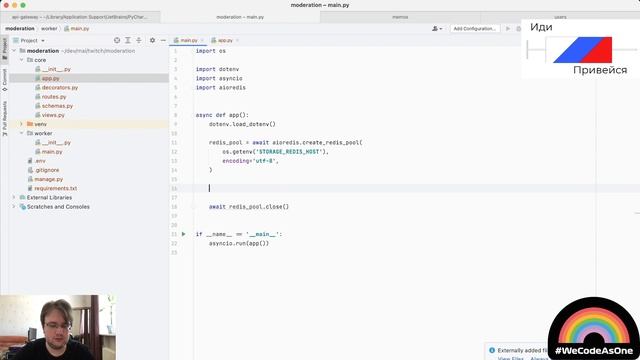Collapse the moderation root folder
This screenshot has height=360, width=640.
pyautogui.click(x=14, y=51)
